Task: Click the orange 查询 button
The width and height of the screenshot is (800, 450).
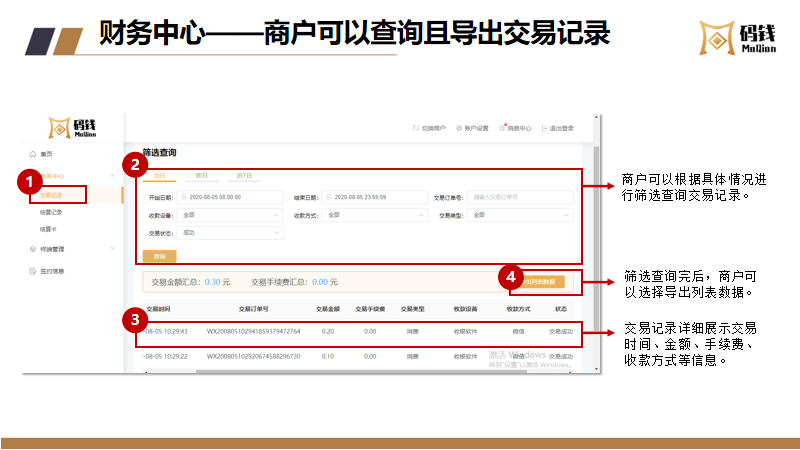Action: click(159, 256)
